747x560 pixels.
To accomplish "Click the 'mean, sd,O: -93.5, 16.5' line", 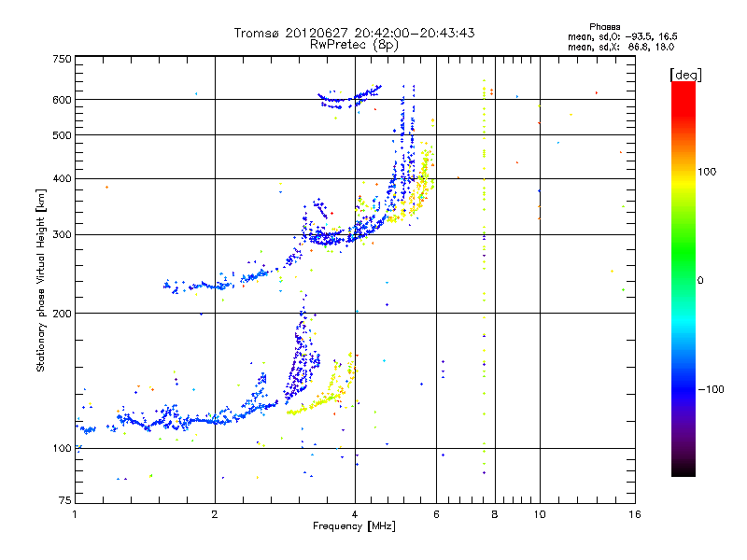I will 622,36.
